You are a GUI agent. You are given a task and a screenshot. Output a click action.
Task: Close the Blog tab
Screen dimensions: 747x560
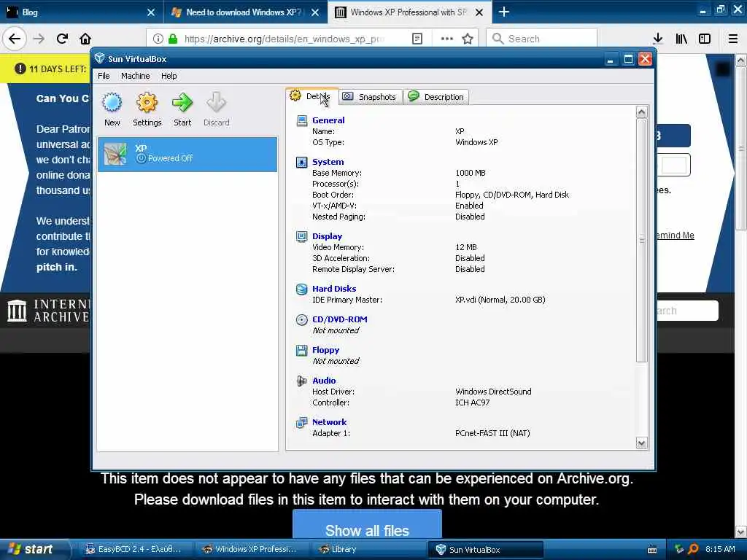pyautogui.click(x=151, y=12)
